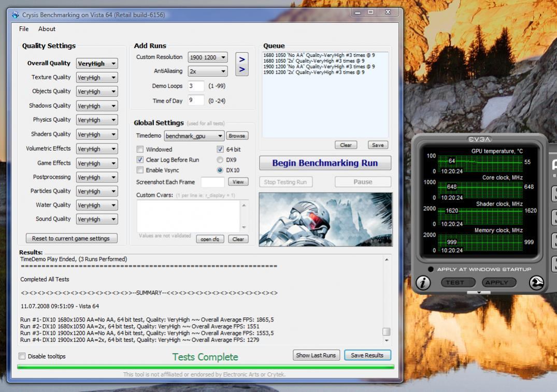Click the Run #1 result line
This screenshot has height=392, width=557.
147,320
